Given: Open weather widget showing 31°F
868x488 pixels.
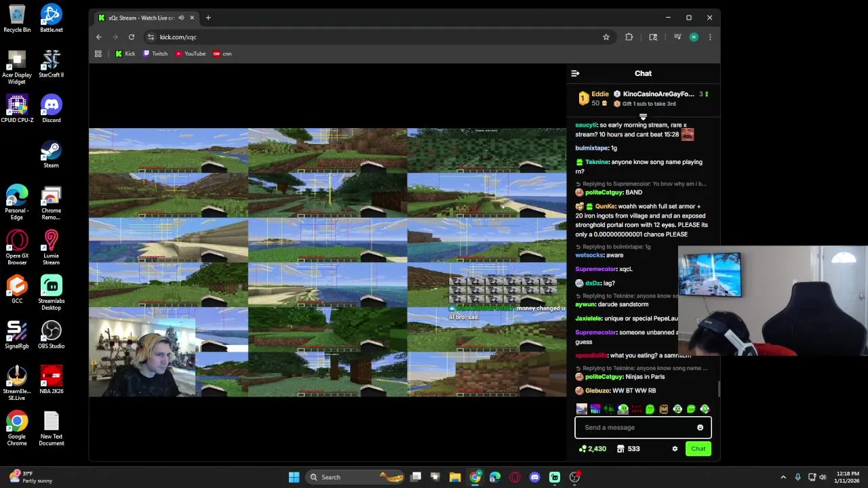Looking at the screenshot, I should point(30,477).
